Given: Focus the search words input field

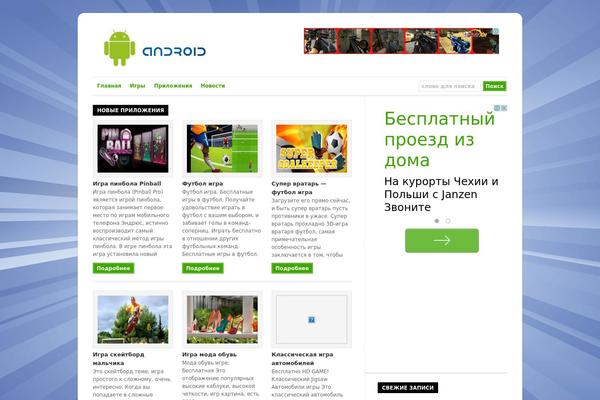Looking at the screenshot, I should click(x=449, y=86).
